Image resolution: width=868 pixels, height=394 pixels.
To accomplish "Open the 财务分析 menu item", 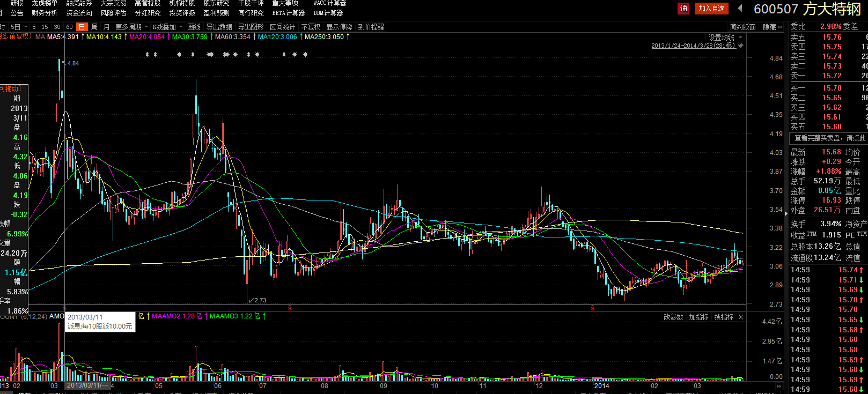I will (45, 13).
